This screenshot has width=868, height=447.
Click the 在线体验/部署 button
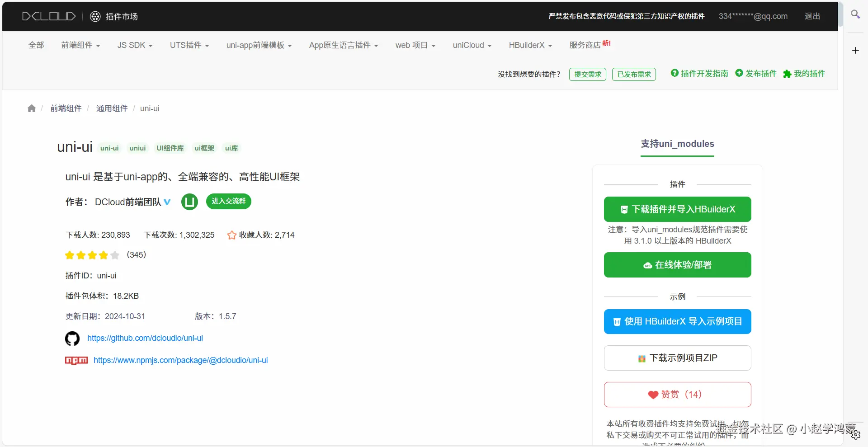click(677, 265)
